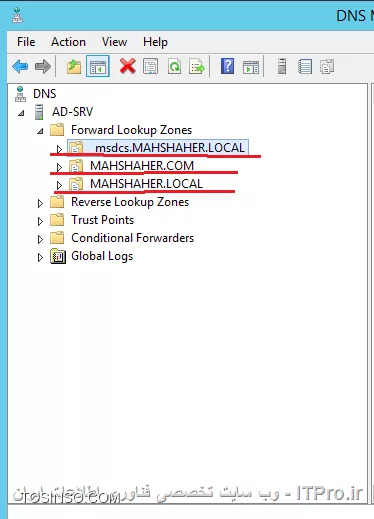Select Forward Lookup Zones label

pyautogui.click(x=131, y=130)
